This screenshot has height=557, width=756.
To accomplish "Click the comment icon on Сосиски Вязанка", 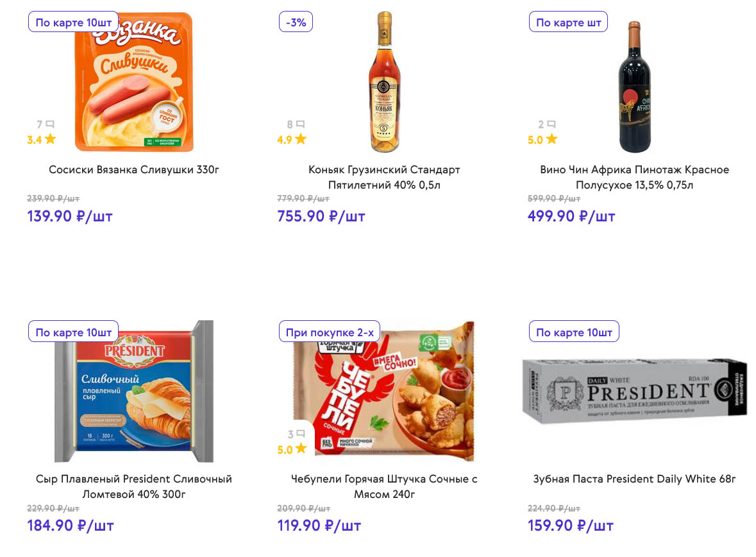I will [50, 124].
